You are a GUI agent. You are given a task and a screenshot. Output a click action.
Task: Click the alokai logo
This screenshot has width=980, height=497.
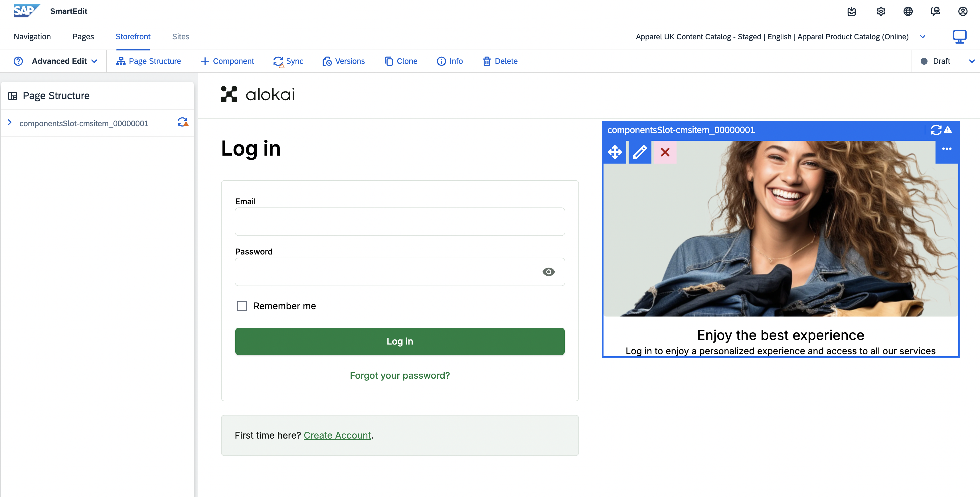(258, 94)
